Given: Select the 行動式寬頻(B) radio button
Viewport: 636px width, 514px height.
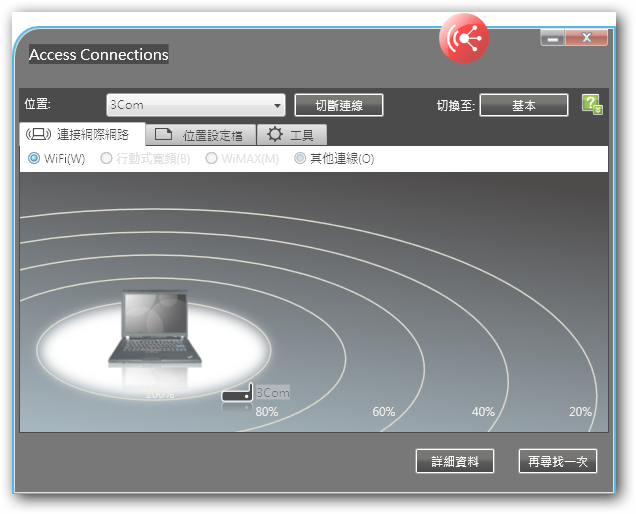Looking at the screenshot, I should point(106,158).
